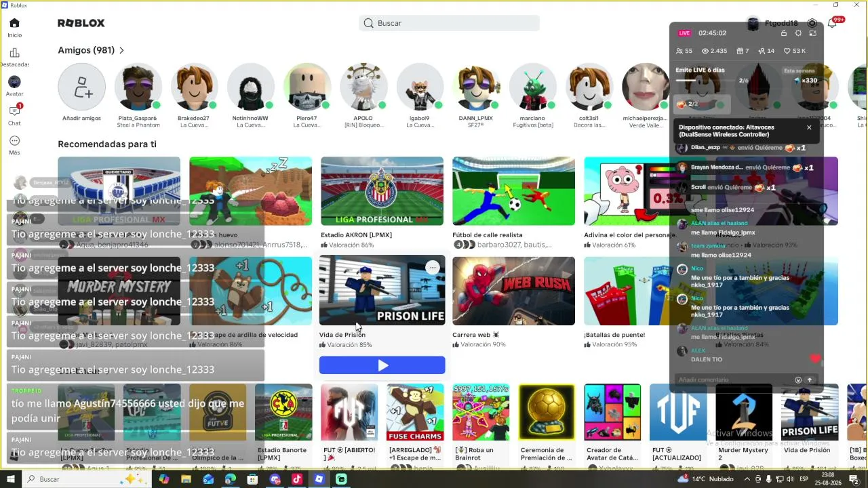
Task: Open friend Brakedeo27 profile
Action: (194, 87)
